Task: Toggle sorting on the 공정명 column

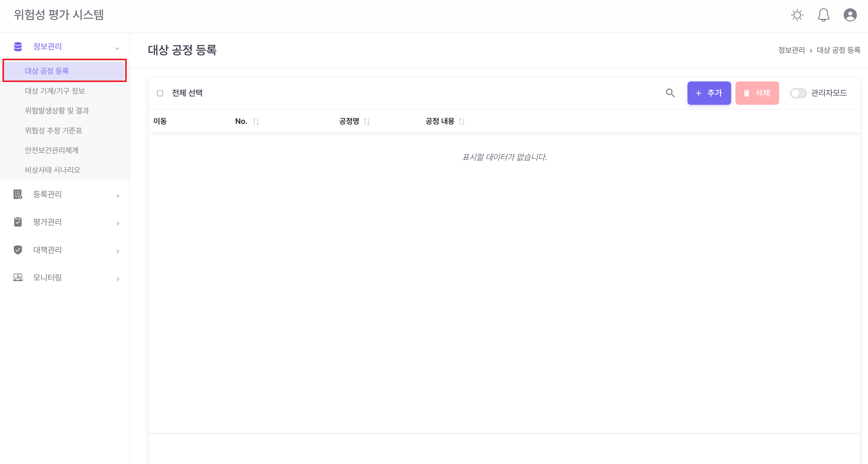Action: 367,121
